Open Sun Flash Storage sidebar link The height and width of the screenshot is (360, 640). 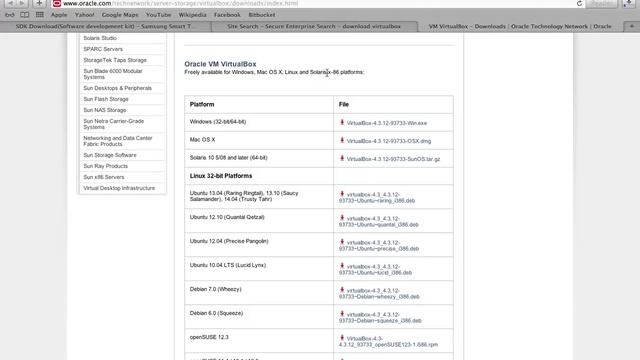coord(106,99)
